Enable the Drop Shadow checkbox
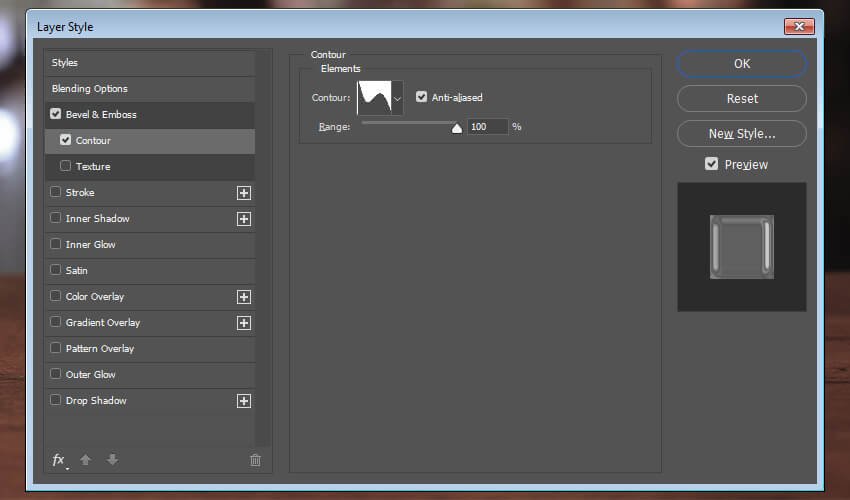 55,400
